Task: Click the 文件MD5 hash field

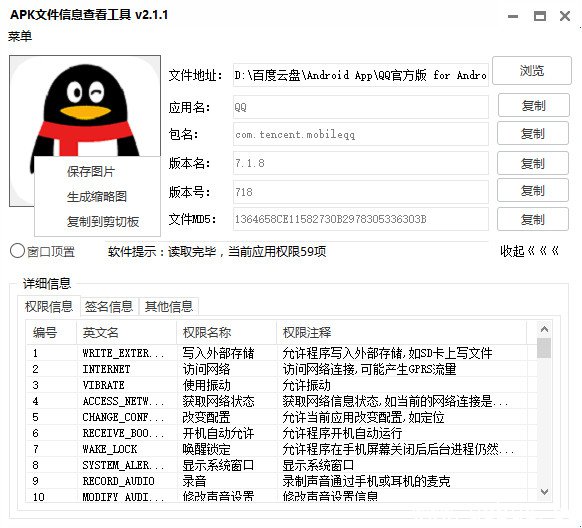Action: pos(360,219)
